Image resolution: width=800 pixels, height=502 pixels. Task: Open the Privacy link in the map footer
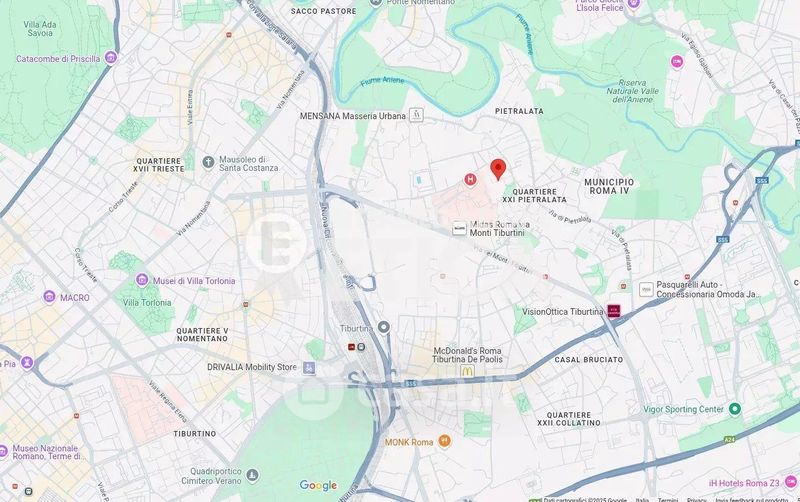pos(696,499)
